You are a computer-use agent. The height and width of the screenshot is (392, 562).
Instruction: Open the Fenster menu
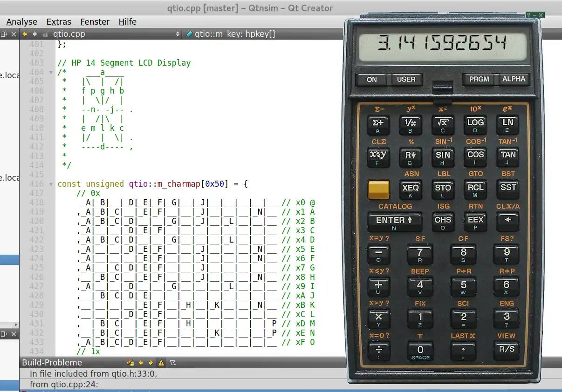coord(95,22)
